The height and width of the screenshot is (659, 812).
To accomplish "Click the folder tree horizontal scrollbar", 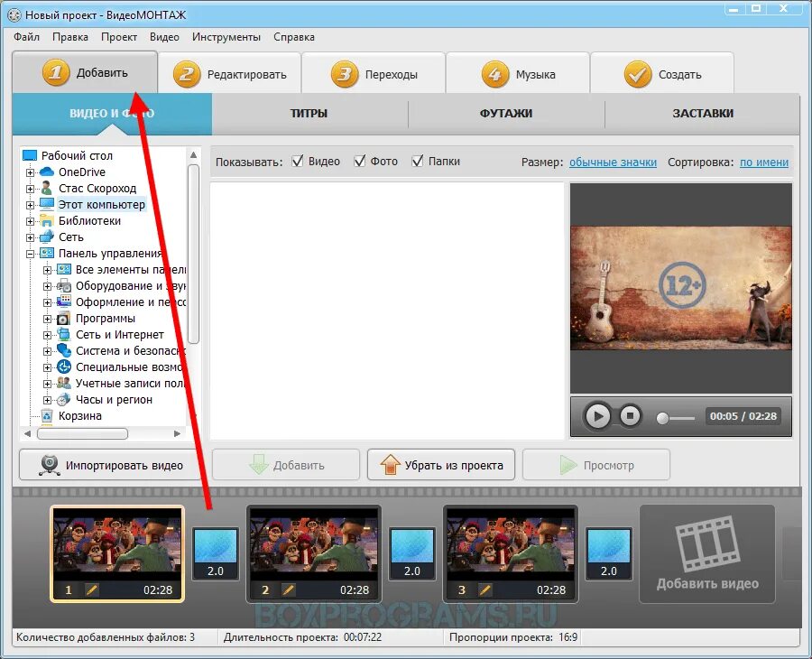I will point(82,433).
